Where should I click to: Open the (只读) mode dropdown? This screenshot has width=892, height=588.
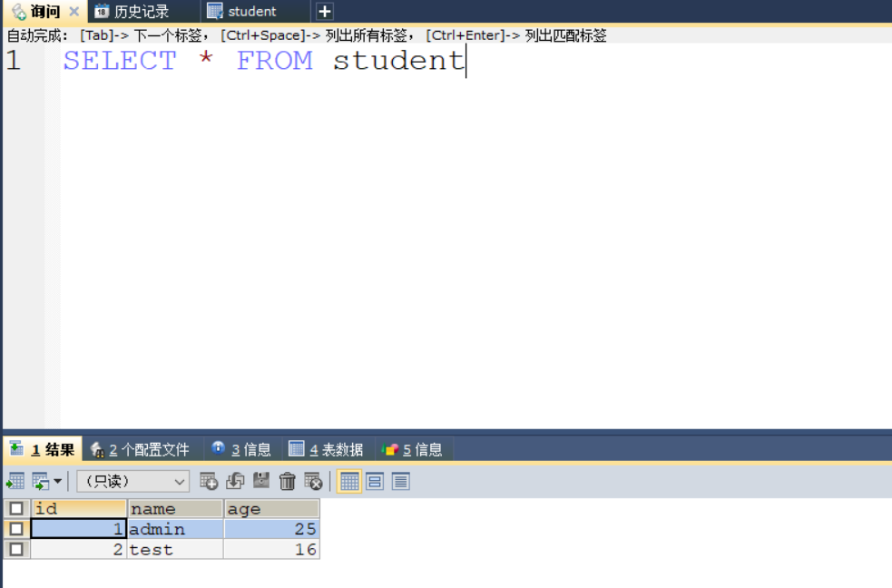[x=133, y=482]
